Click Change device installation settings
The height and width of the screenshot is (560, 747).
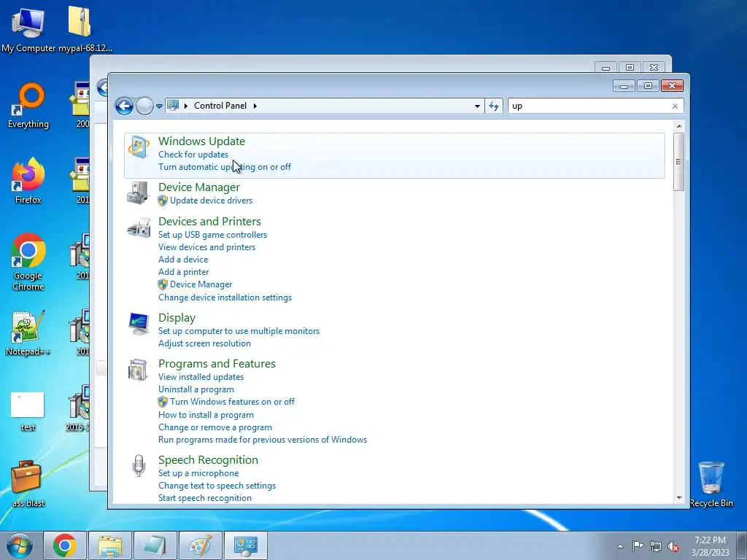[x=225, y=297]
